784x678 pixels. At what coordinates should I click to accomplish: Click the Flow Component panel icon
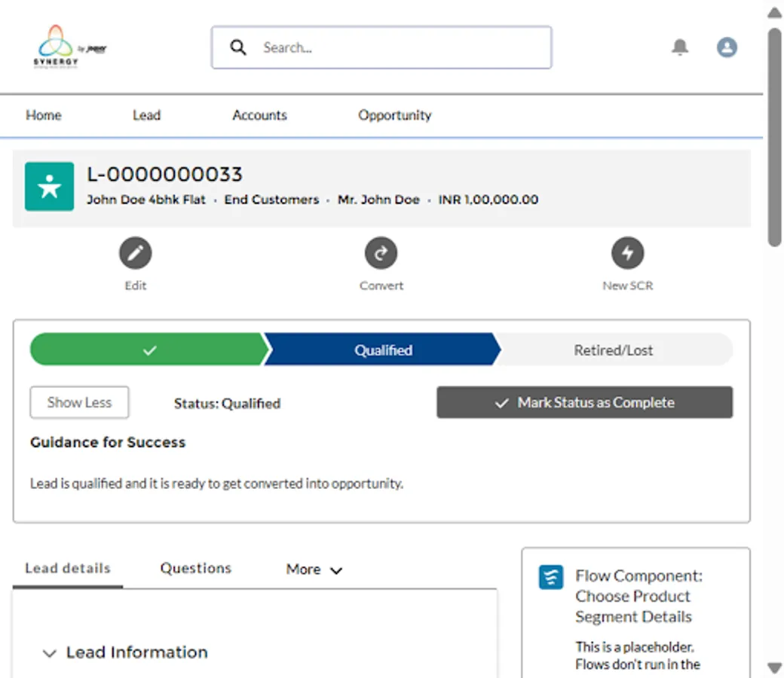point(550,576)
